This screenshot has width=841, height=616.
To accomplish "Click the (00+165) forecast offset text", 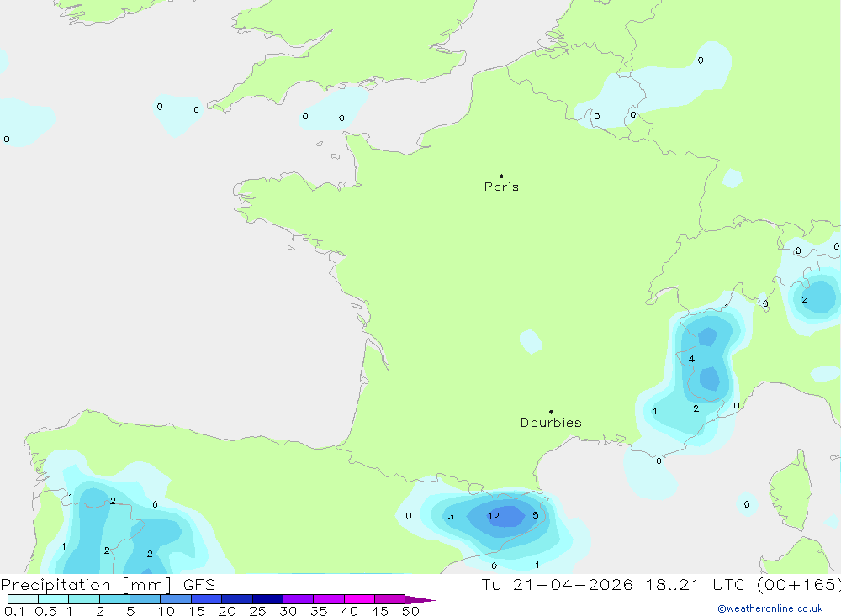I will [x=799, y=585].
